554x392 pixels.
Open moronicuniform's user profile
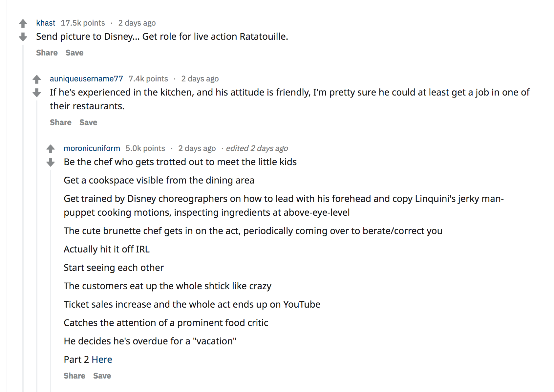(x=92, y=148)
